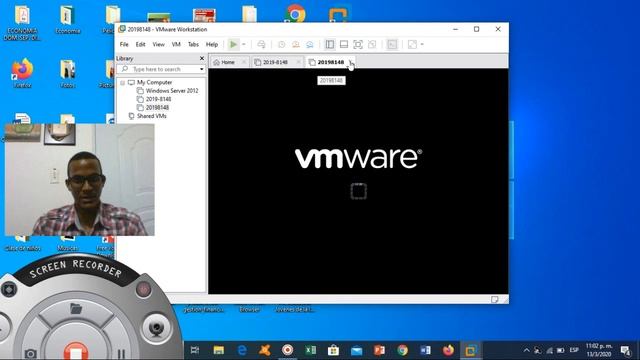Click the status bar icon at window bottom right
Viewport: 640px width, 360px height.
pyautogui.click(x=495, y=300)
